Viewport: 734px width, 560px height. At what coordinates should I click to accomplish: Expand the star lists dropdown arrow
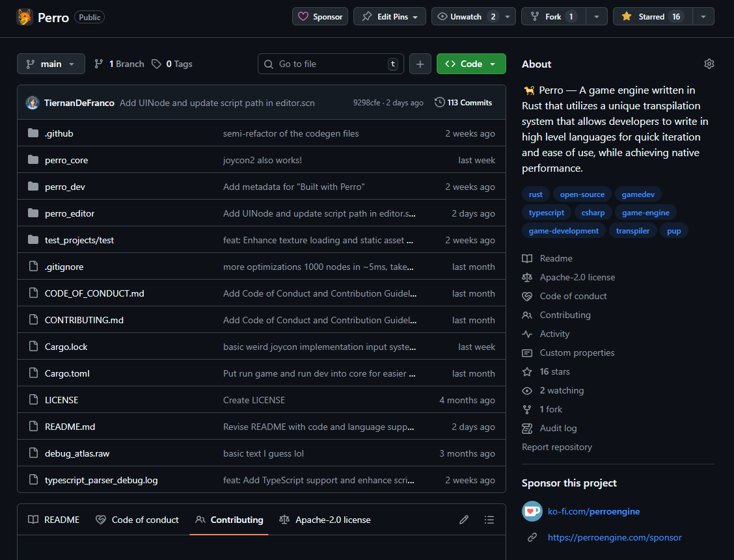click(x=703, y=16)
